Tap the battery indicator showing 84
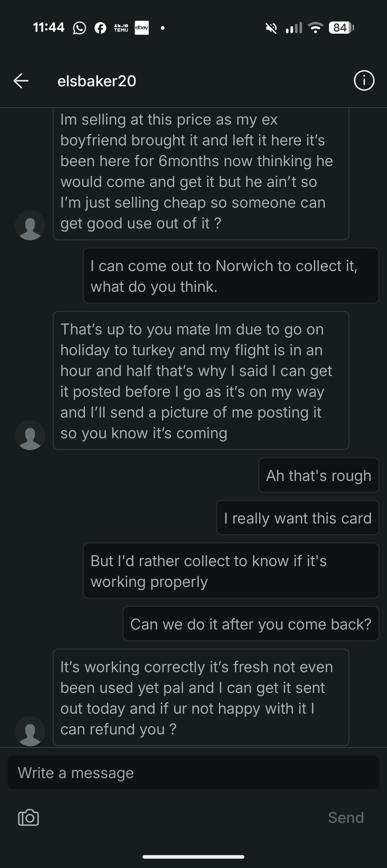The height and width of the screenshot is (868, 387). tap(341, 28)
